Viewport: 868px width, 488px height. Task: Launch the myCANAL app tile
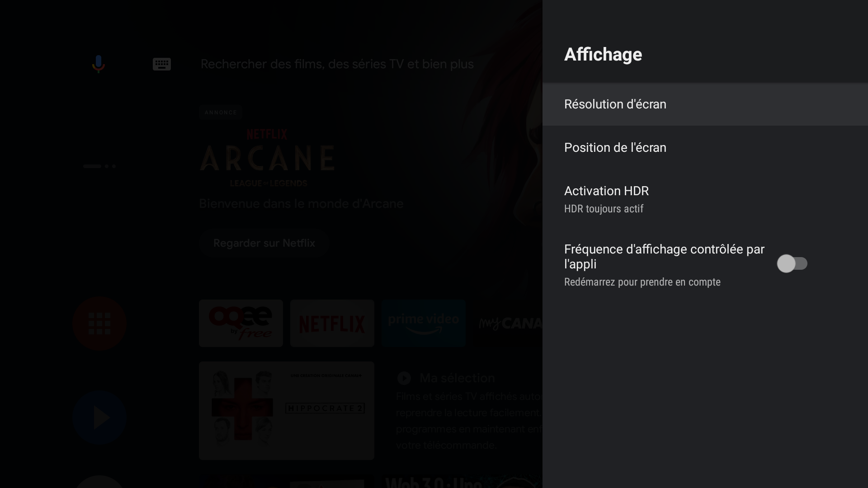coord(508,323)
